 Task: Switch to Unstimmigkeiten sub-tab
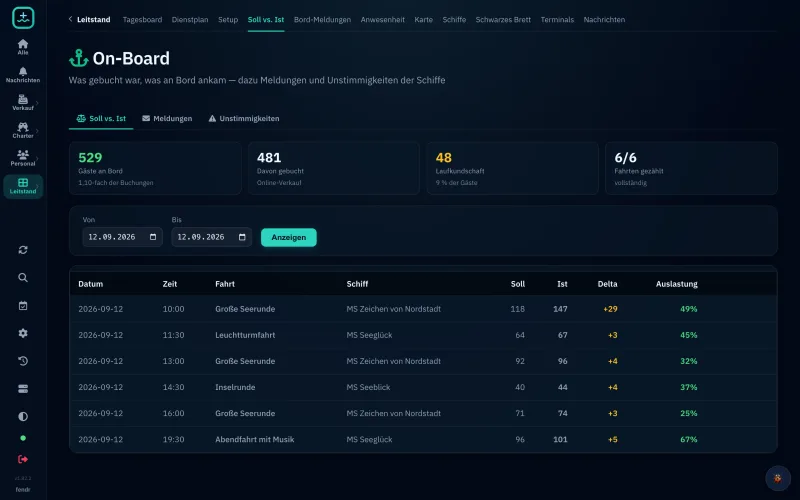pos(244,118)
